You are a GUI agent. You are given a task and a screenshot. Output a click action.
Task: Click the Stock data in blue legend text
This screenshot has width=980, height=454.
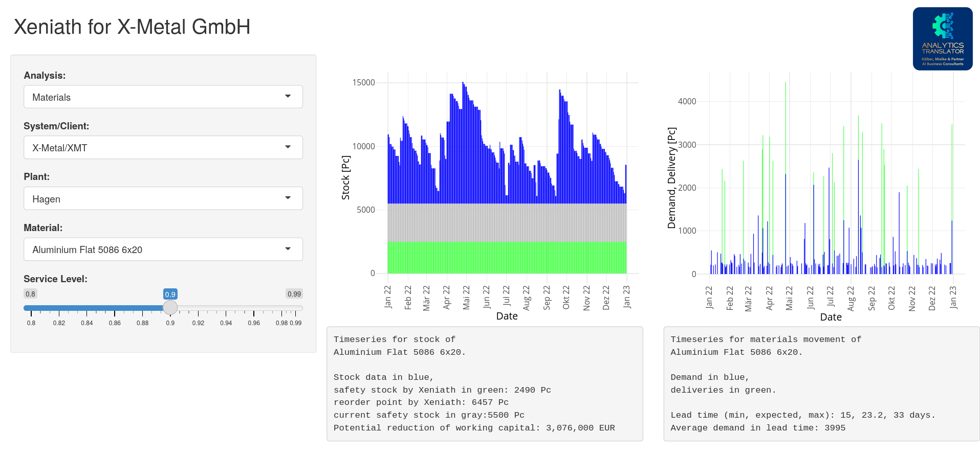point(384,377)
